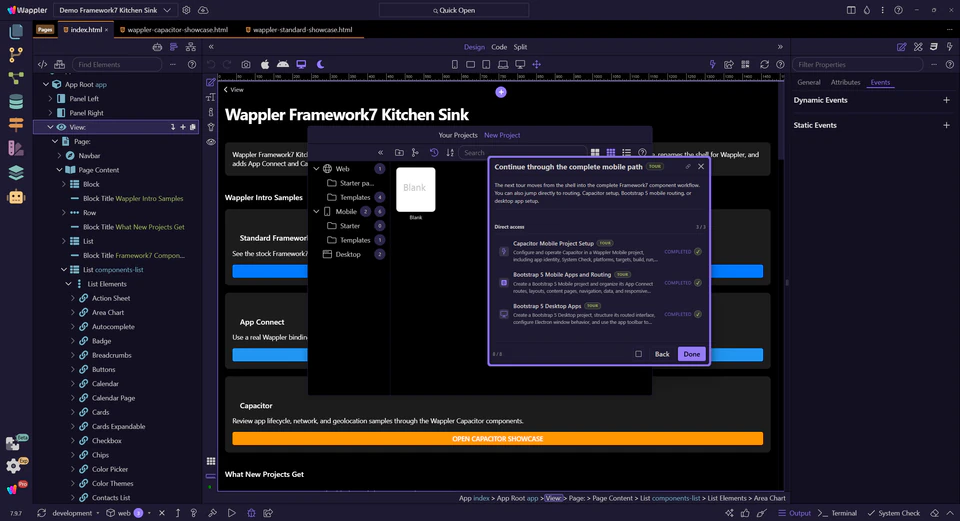Open the QR code icon
This screenshot has height=521, width=960.
(745, 64)
